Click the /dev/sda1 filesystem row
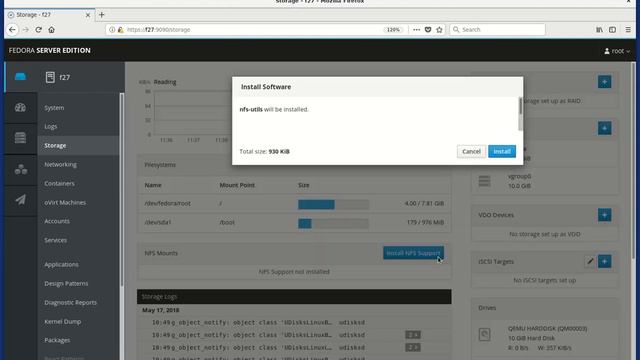Image resolution: width=640 pixels, height=360 pixels. (x=294, y=222)
